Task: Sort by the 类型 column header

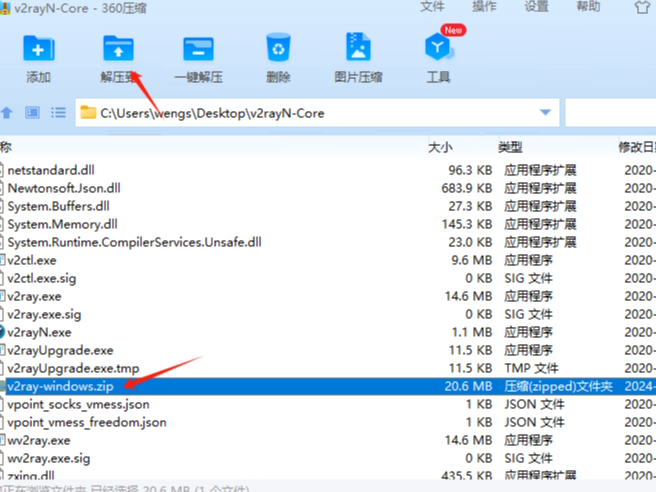Action: 510,147
